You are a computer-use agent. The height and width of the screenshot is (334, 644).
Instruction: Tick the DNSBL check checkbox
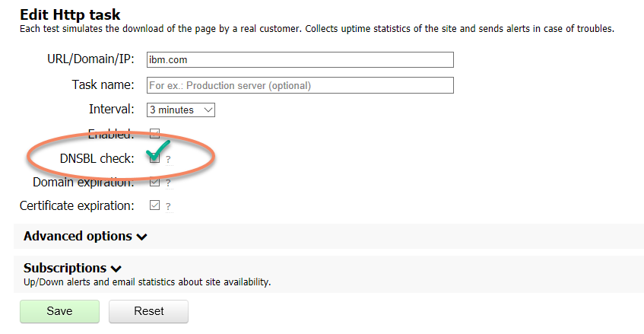click(154, 159)
